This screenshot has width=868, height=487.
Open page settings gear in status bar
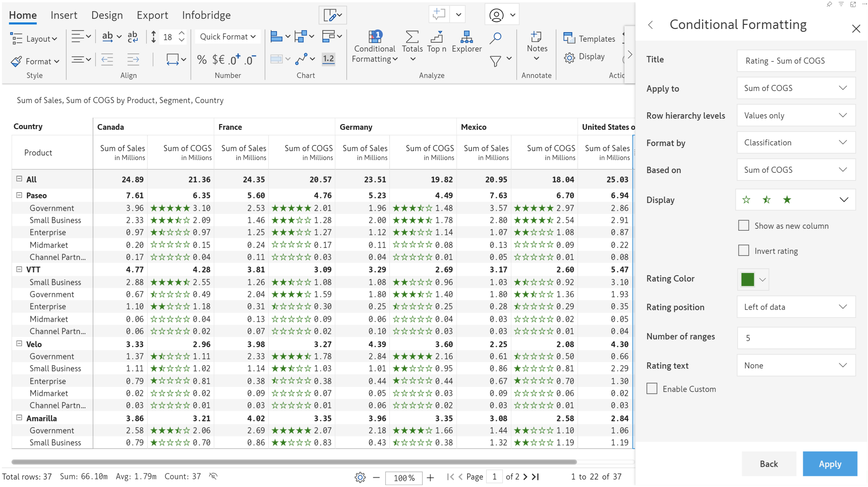click(x=360, y=477)
